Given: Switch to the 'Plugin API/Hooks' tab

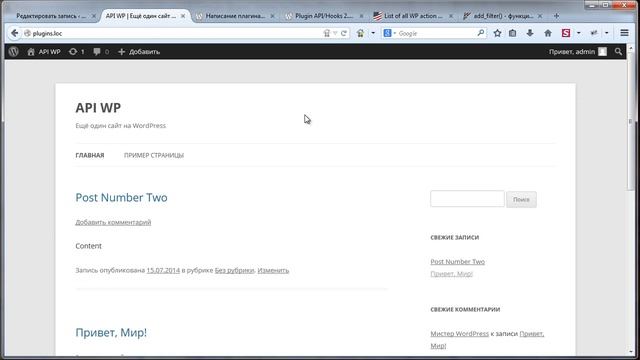Looking at the screenshot, I should 324,16.
